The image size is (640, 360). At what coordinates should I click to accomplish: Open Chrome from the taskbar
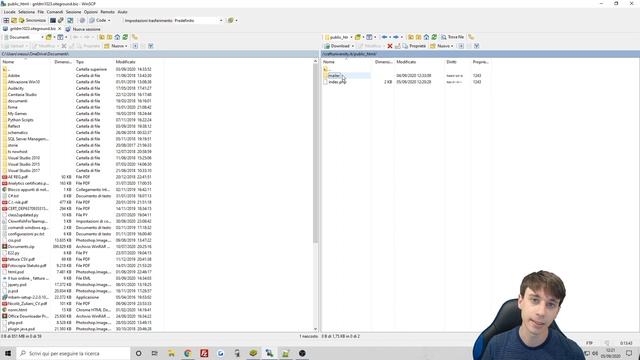[x=188, y=353]
